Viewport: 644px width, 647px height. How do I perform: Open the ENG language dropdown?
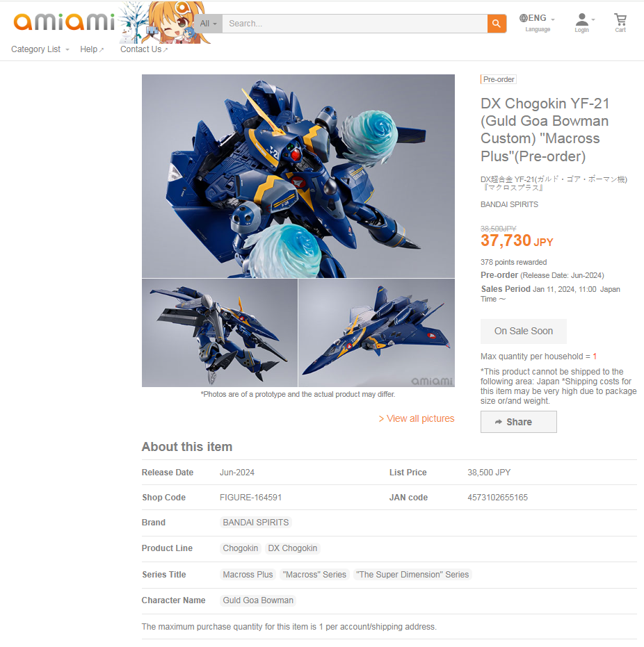(537, 19)
